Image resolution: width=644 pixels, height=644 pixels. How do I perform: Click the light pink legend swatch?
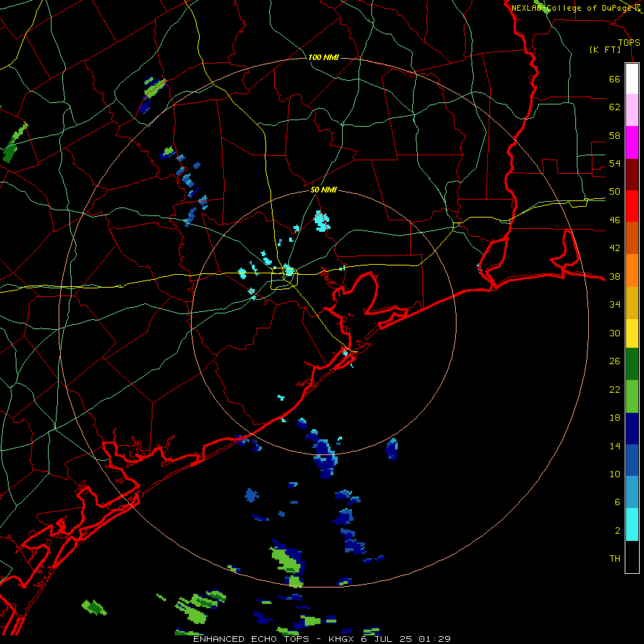[632, 109]
